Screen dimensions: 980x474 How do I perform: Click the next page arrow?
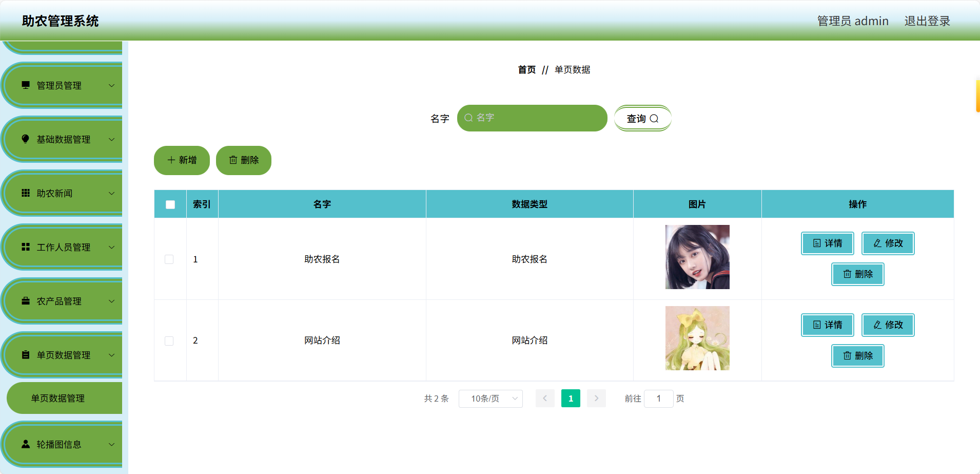coord(596,399)
